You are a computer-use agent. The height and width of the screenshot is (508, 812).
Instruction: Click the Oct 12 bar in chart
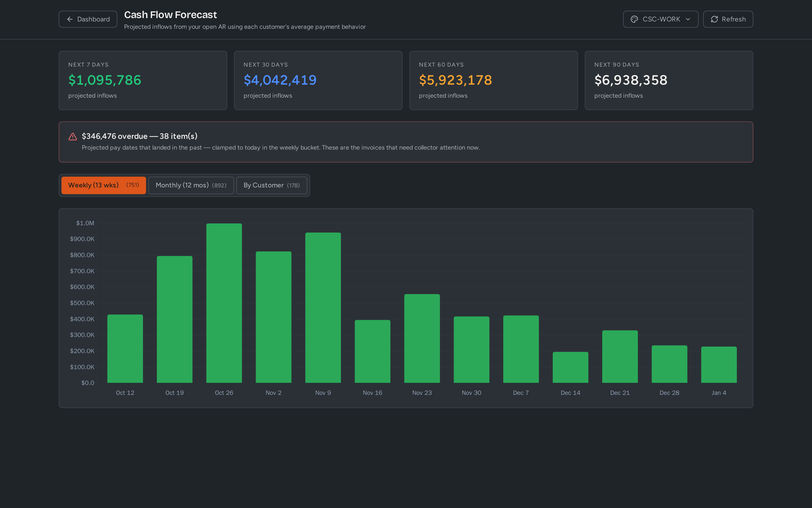[x=125, y=349]
